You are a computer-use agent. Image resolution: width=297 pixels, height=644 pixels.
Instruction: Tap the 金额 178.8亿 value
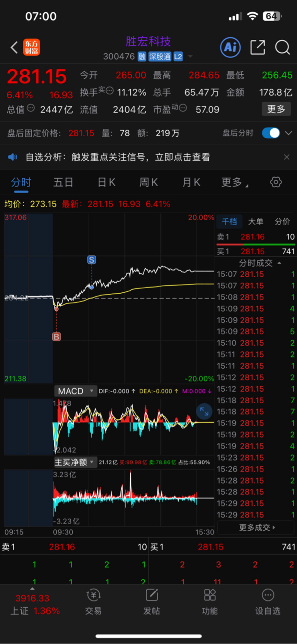click(275, 92)
